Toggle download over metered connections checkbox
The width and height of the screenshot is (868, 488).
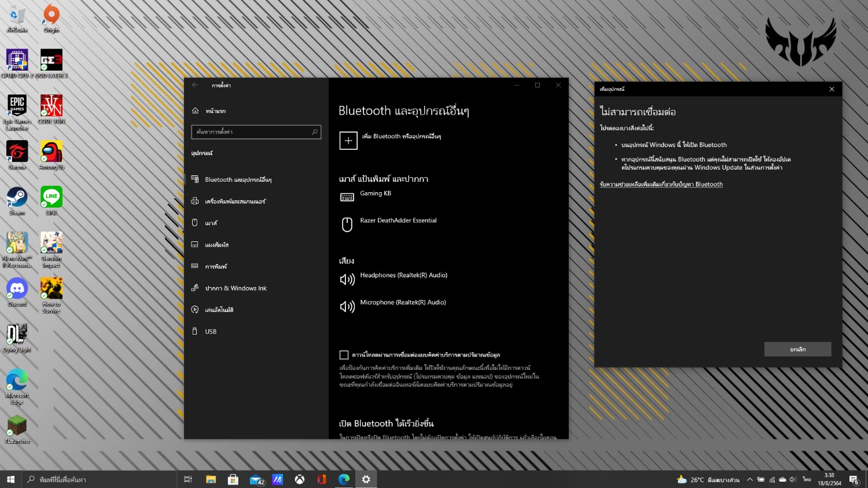point(344,355)
